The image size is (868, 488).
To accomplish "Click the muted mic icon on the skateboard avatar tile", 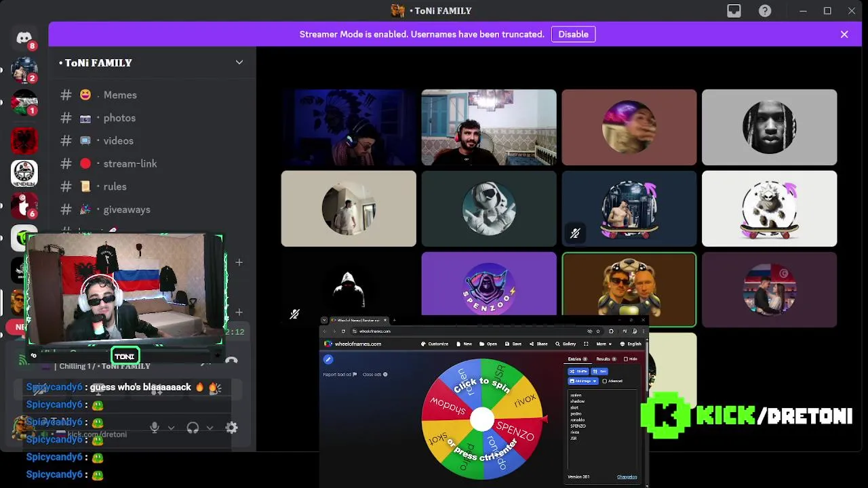I will tap(575, 234).
